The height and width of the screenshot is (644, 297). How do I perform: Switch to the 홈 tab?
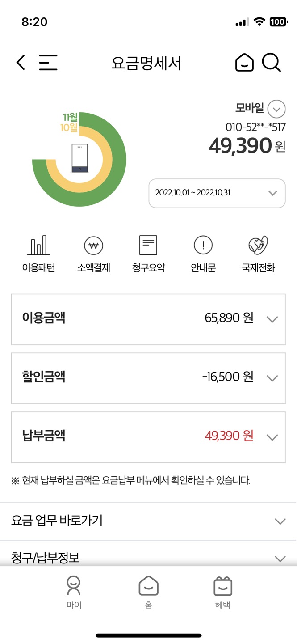148,592
